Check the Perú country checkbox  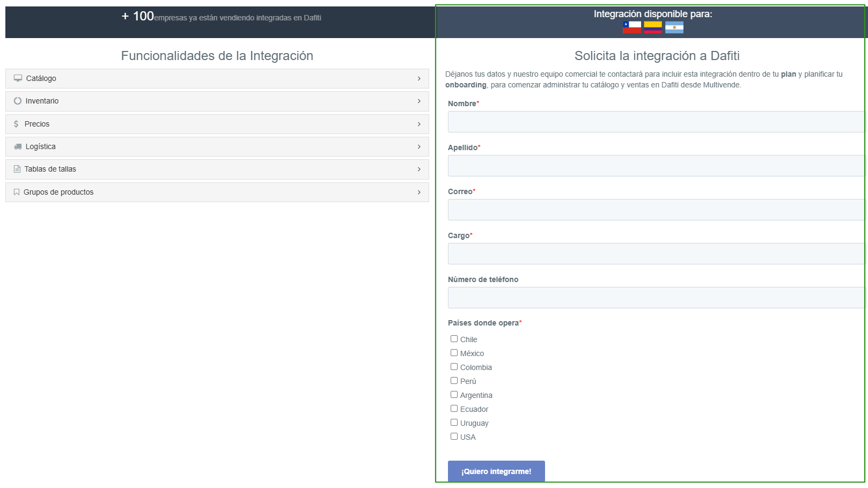(x=454, y=381)
